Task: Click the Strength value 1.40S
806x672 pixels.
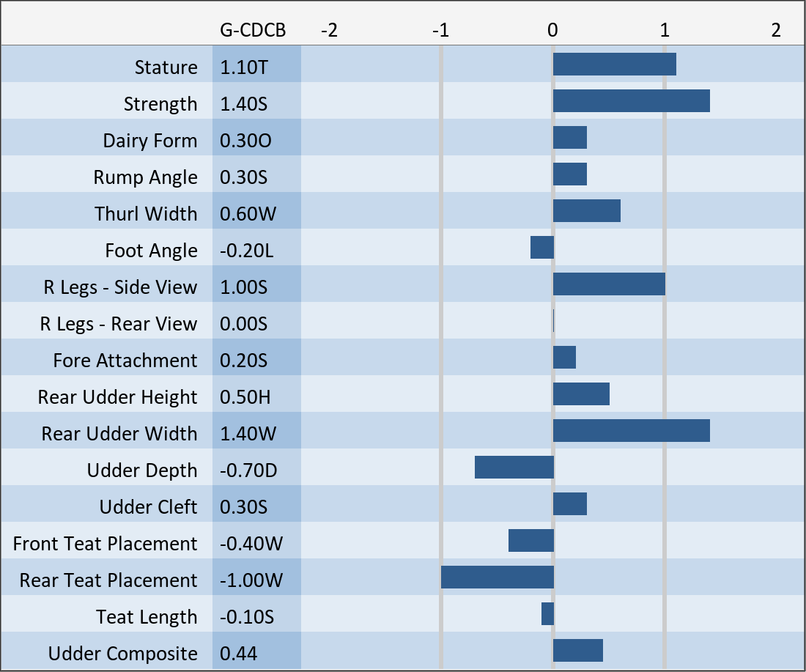Action: pyautogui.click(x=244, y=104)
